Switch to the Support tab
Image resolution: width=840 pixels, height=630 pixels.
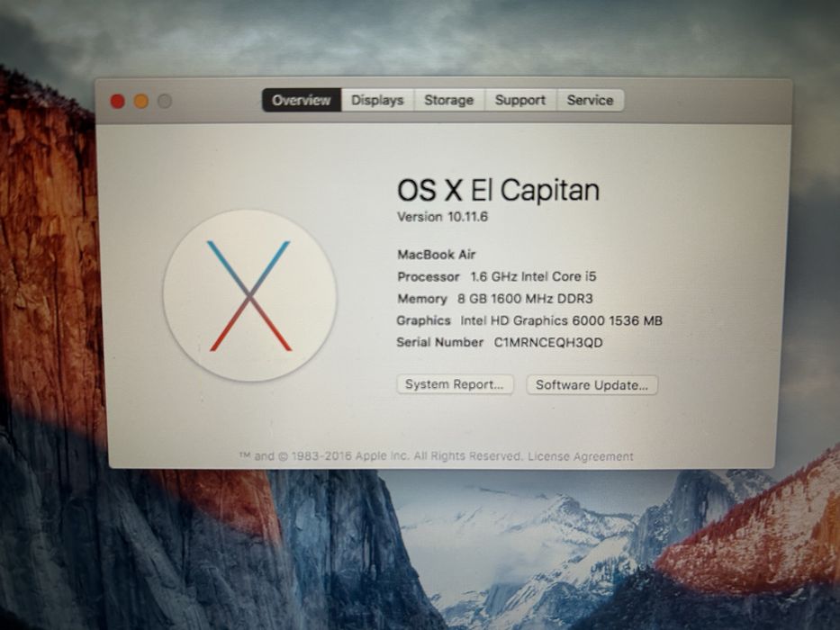pos(520,100)
